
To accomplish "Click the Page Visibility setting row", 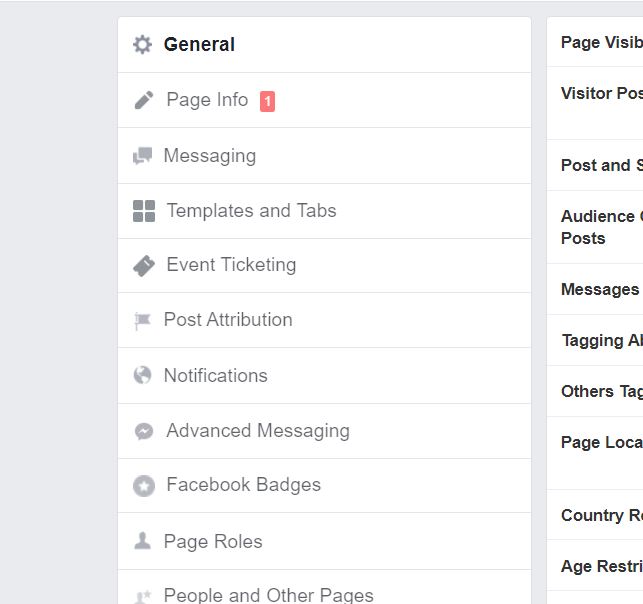I will 595,42.
